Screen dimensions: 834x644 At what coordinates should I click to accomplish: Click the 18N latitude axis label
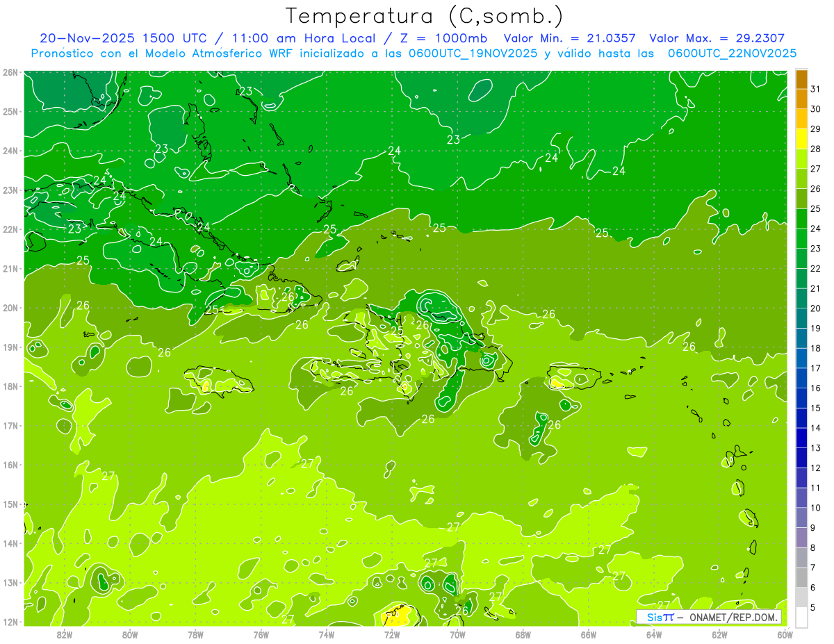click(x=10, y=386)
